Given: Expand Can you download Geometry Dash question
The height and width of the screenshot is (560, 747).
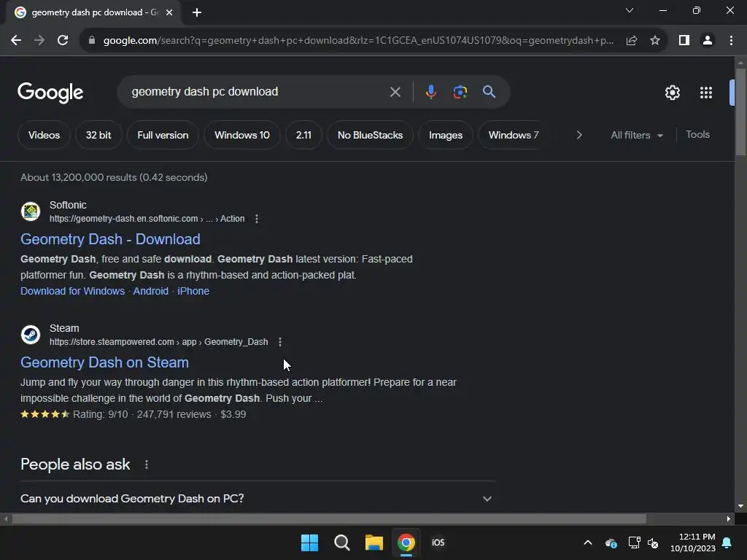Looking at the screenshot, I should tap(258, 499).
